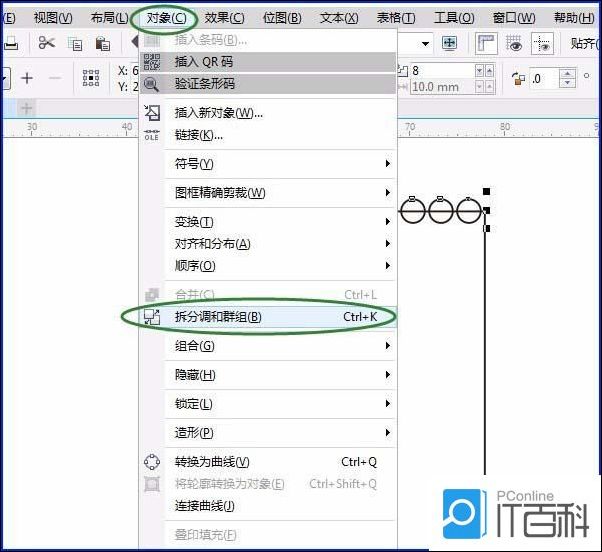Screen dimensions: 602x552
Task: Expand the 图框精确剪裁(W) submenu
Action: (268, 193)
